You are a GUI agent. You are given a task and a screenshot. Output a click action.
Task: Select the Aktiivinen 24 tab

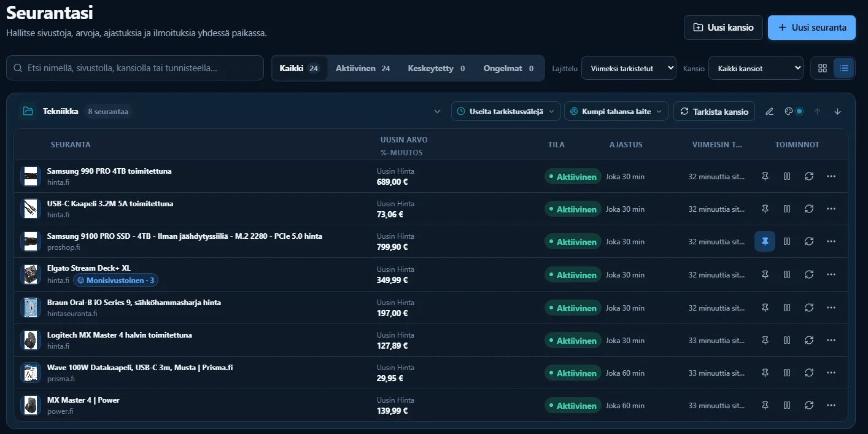(363, 68)
